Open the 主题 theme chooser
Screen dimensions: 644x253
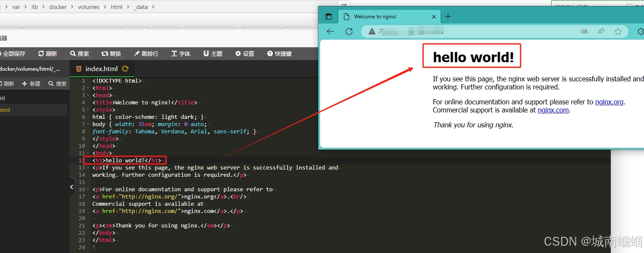tap(213, 54)
